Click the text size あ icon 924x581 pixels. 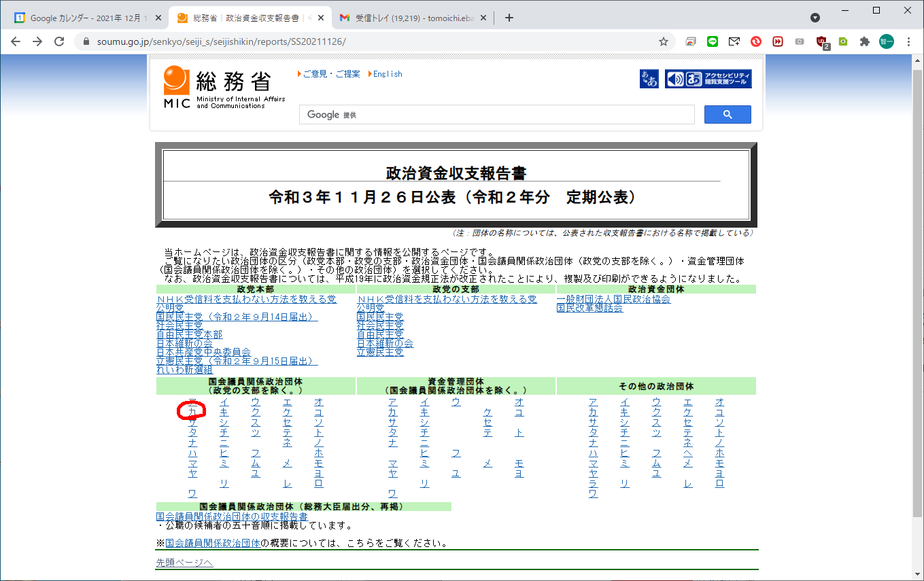point(649,79)
